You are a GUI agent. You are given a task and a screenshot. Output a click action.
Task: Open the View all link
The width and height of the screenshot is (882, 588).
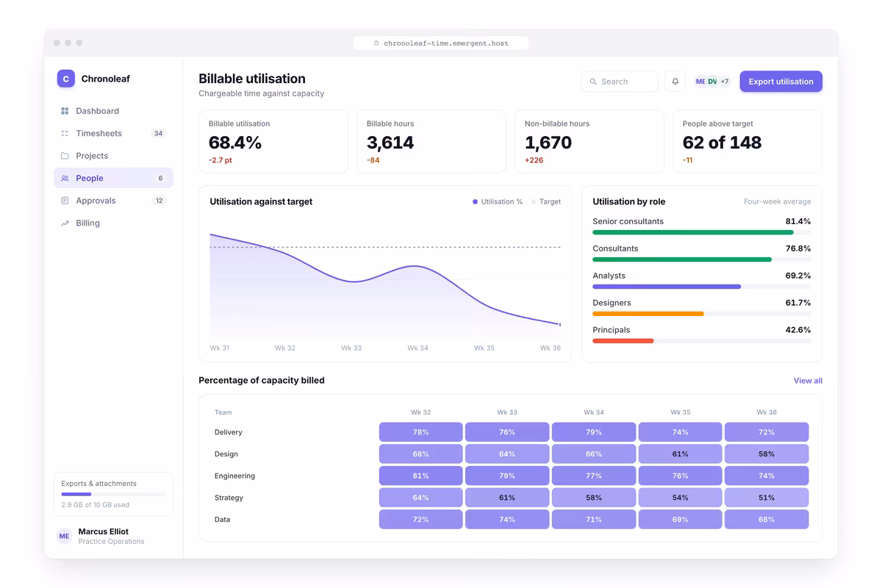click(x=808, y=381)
